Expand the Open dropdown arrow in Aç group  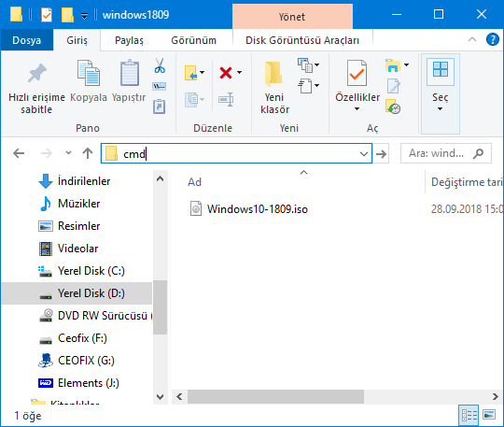click(407, 65)
